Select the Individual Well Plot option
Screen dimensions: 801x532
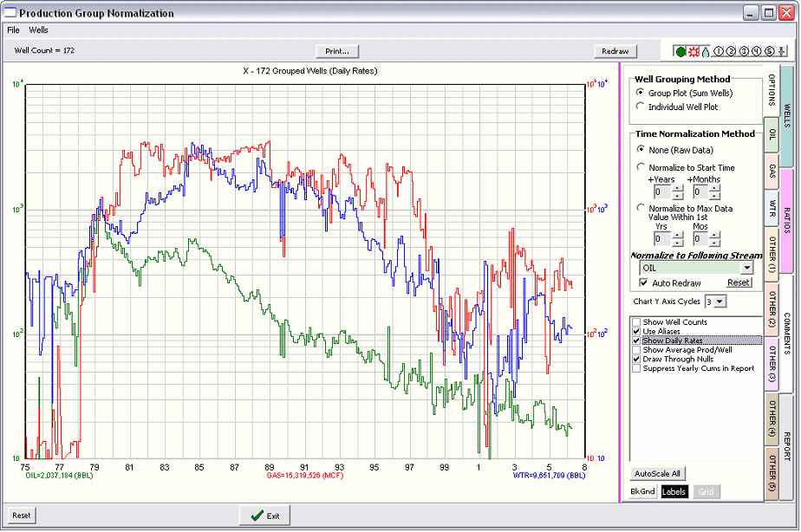[641, 107]
